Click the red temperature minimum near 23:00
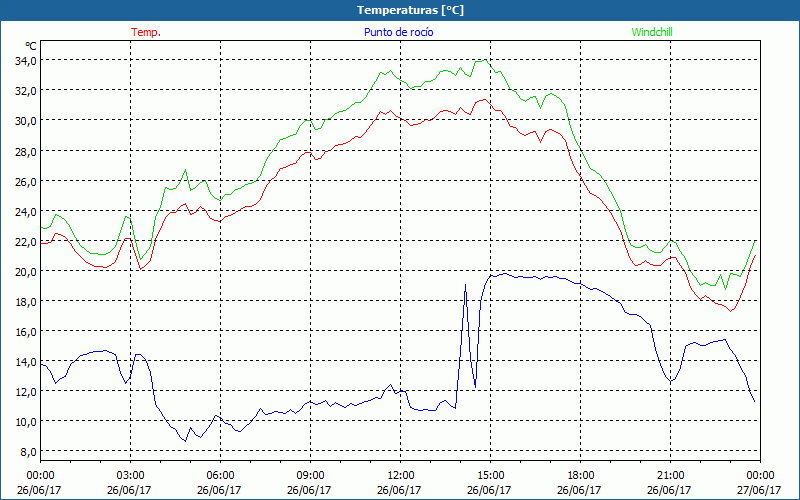The image size is (800, 500). point(730,311)
